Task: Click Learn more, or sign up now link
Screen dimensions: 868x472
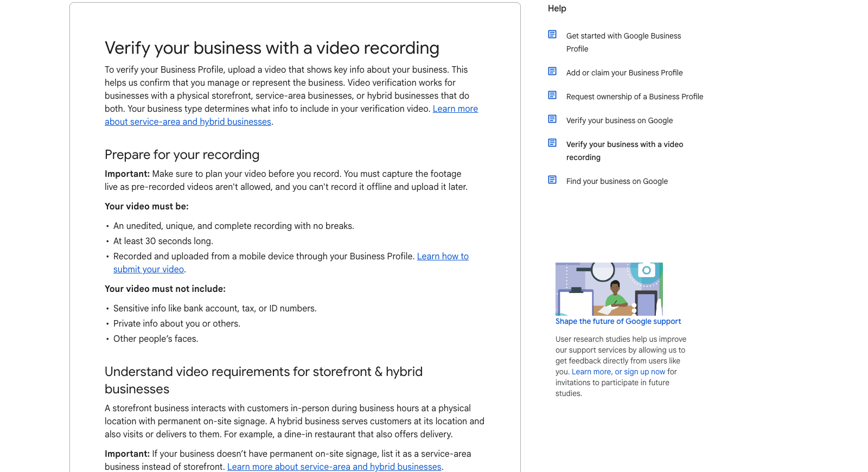Action: (x=618, y=372)
